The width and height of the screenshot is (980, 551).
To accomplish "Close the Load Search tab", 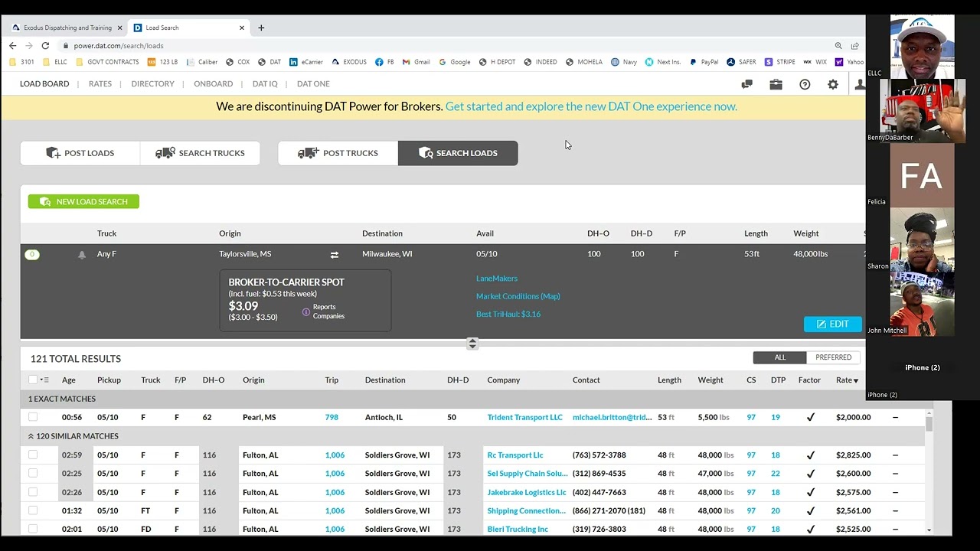I will [x=242, y=28].
